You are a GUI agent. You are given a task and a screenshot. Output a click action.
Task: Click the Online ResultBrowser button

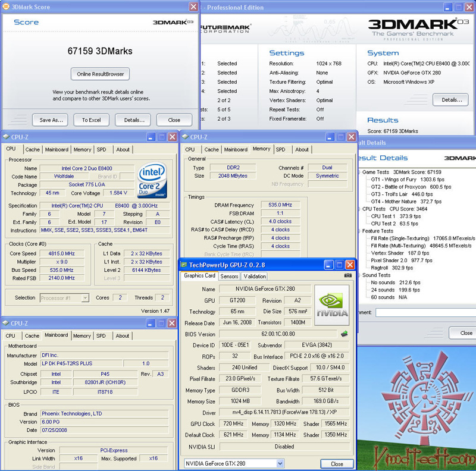[x=100, y=74]
